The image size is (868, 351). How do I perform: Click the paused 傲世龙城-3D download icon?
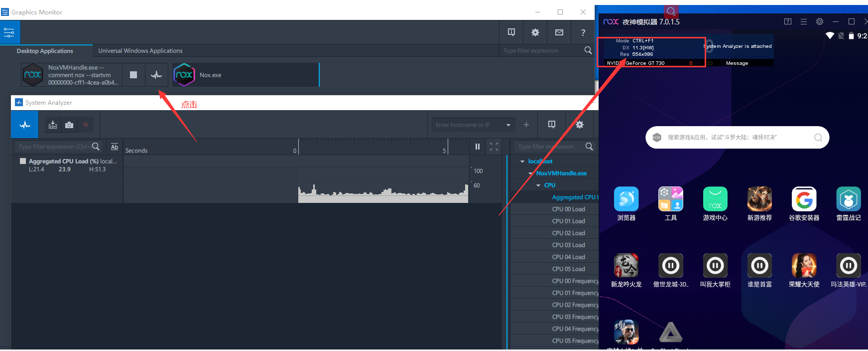[671, 266]
